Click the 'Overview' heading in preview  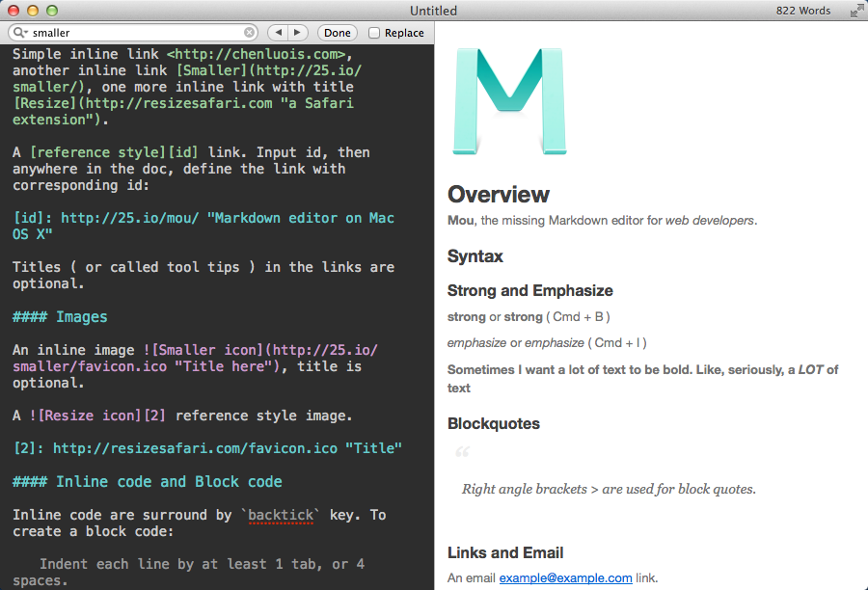point(499,195)
